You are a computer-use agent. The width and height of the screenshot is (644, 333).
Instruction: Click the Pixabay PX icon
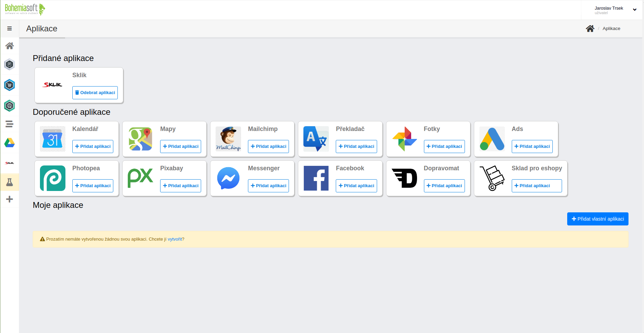point(141,178)
